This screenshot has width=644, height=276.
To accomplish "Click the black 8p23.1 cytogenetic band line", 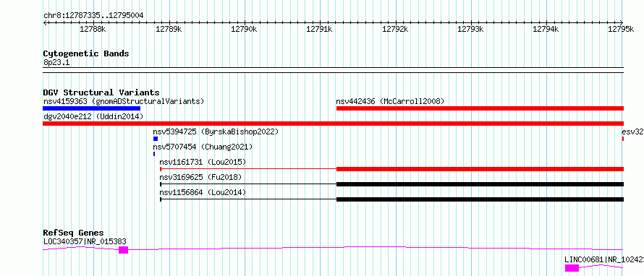I will [x=333, y=70].
